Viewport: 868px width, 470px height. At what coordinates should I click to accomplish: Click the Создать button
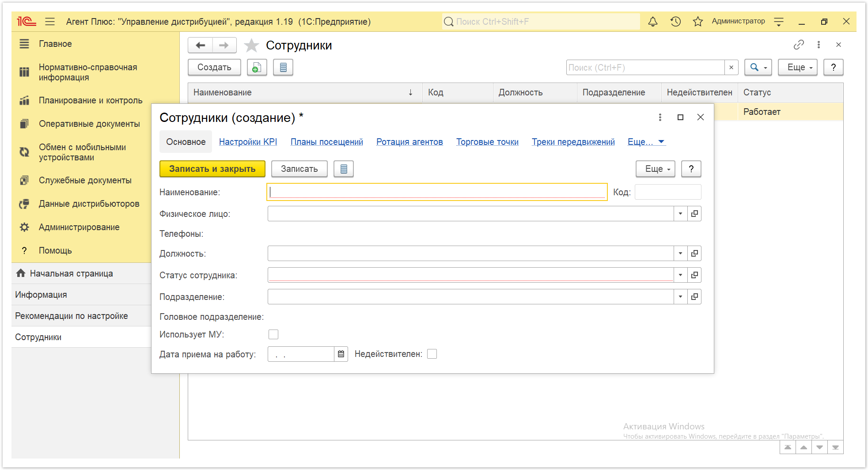click(214, 68)
